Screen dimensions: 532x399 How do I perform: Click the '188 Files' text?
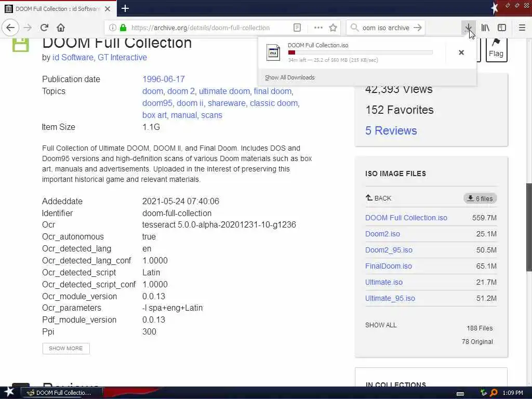point(480,328)
